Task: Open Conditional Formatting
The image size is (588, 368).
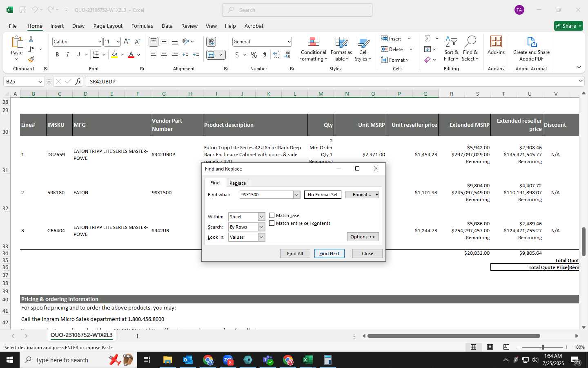Action: point(313,49)
